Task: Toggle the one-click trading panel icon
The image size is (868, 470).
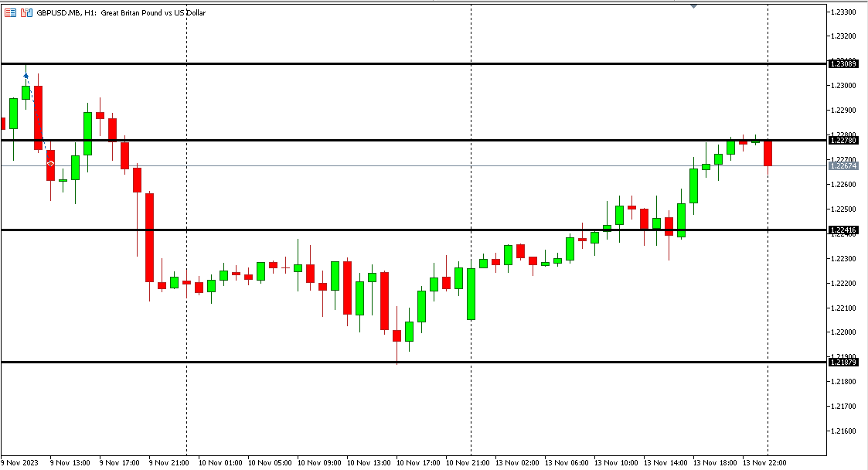Action: point(26,12)
